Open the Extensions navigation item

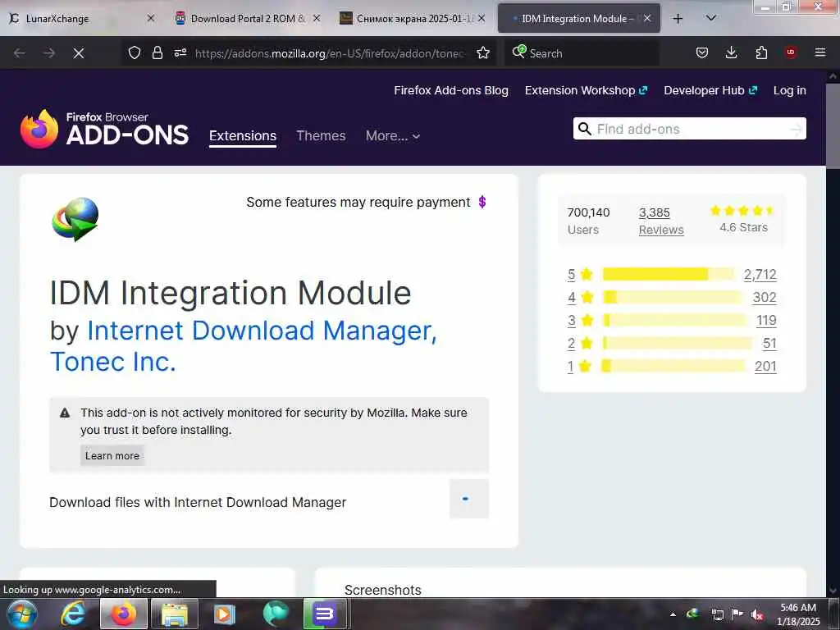[x=243, y=135]
